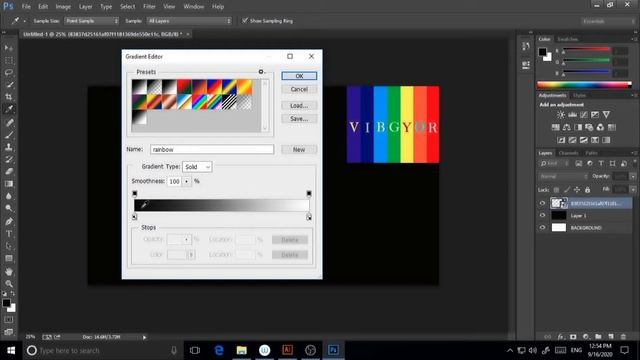Open the layer blend mode dropdown
The height and width of the screenshot is (360, 640).
563,176
